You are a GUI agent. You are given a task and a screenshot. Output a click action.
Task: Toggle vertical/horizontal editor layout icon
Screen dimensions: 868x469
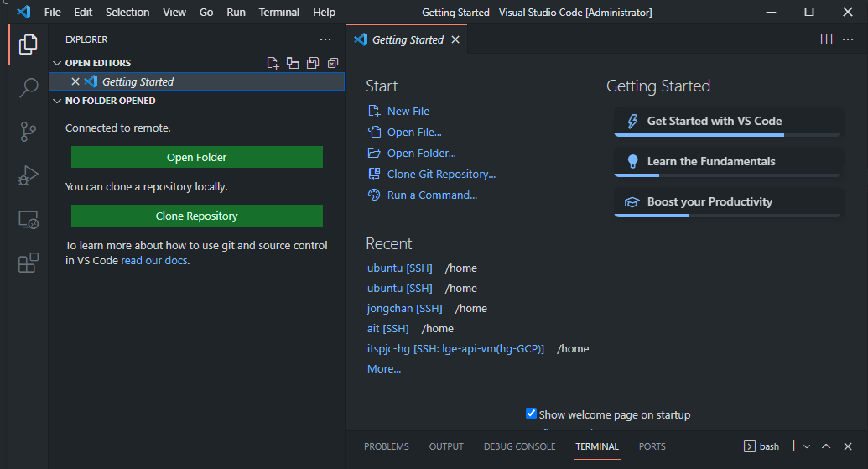pyautogui.click(x=293, y=63)
